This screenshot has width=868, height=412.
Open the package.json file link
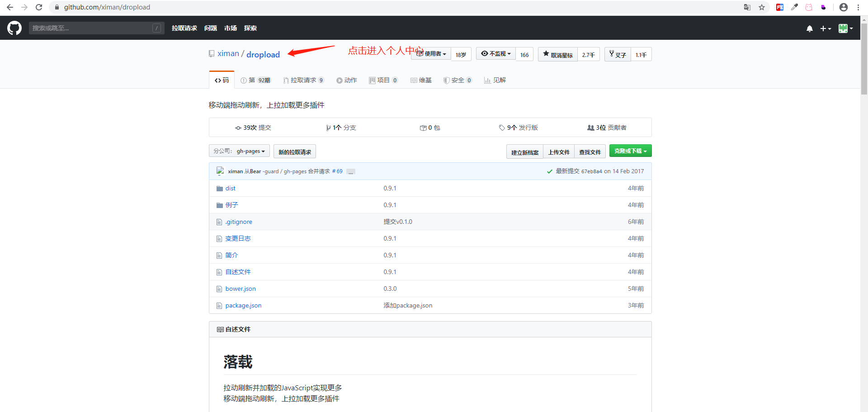pyautogui.click(x=243, y=305)
